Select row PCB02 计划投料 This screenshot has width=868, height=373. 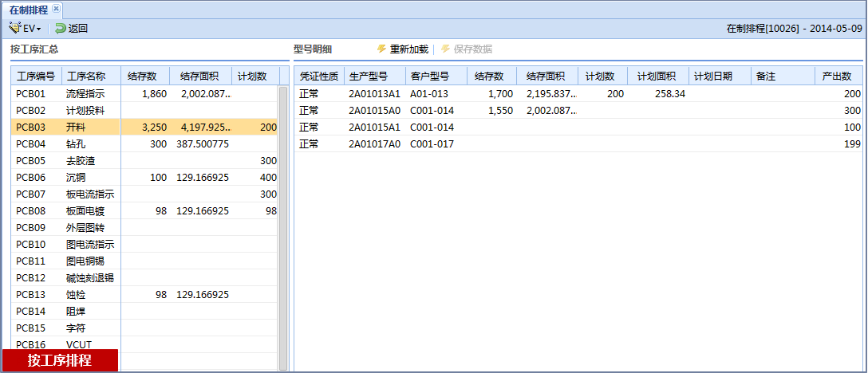pos(145,111)
